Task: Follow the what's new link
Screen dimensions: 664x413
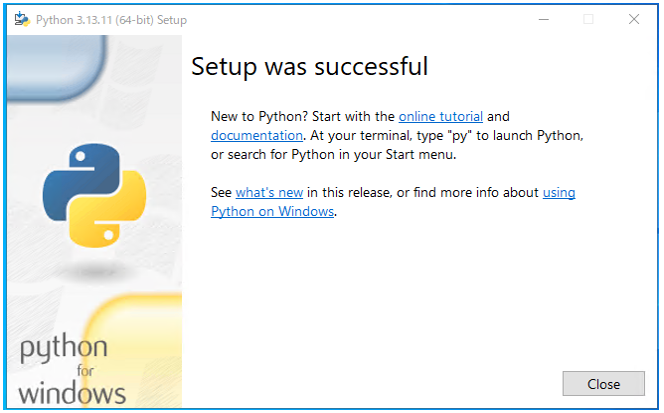Action: click(269, 192)
